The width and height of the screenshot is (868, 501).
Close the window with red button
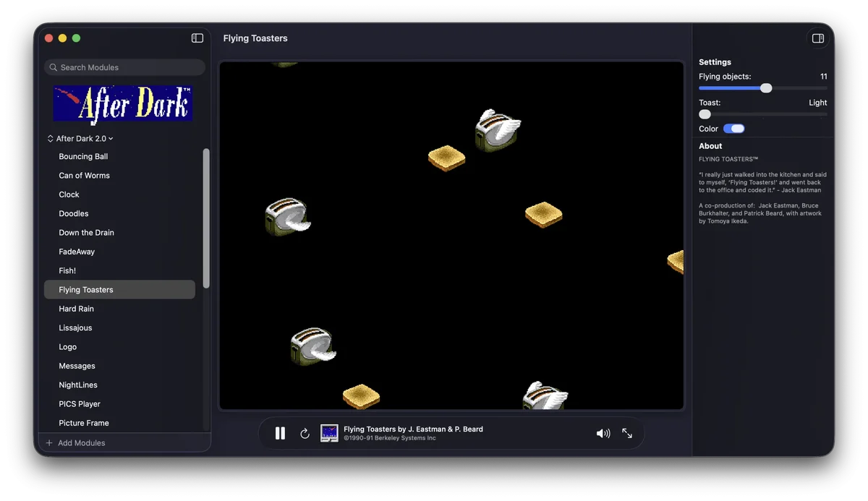[49, 38]
